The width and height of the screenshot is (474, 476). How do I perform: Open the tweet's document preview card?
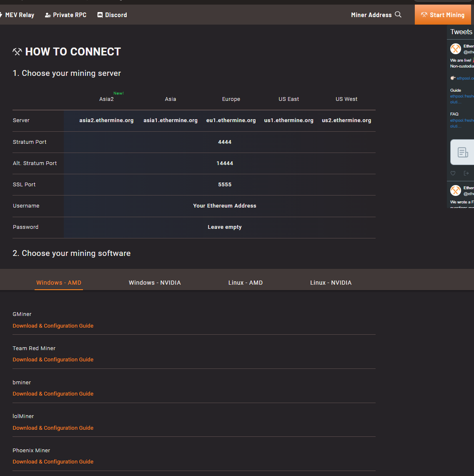[x=462, y=152]
